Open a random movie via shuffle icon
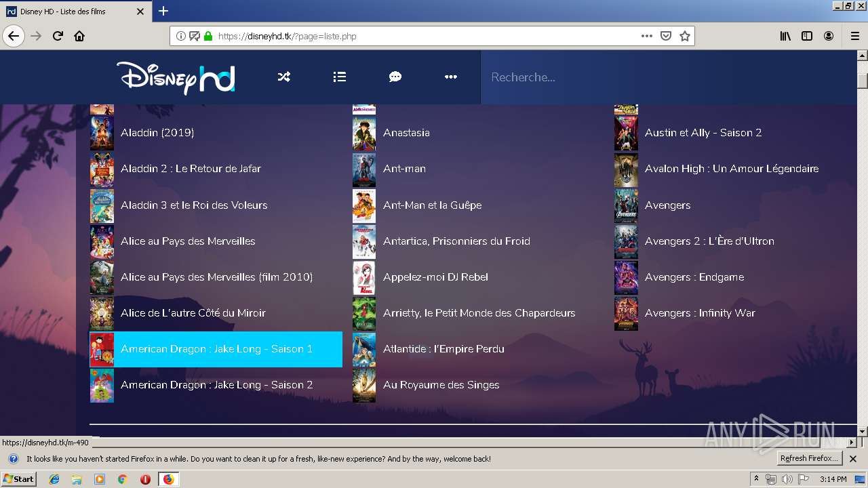Viewport: 868px width, 488px height. (x=284, y=77)
